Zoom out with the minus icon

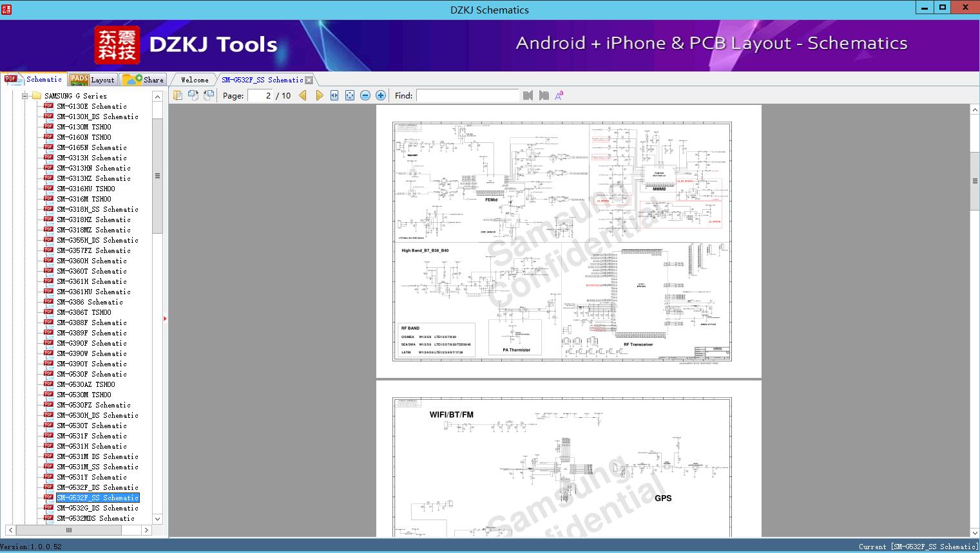[365, 95]
